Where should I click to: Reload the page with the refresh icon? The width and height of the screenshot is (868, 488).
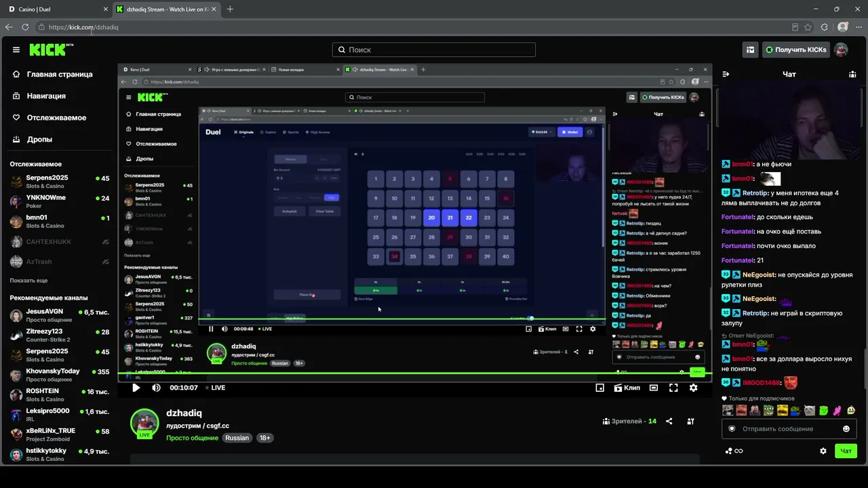coord(25,27)
